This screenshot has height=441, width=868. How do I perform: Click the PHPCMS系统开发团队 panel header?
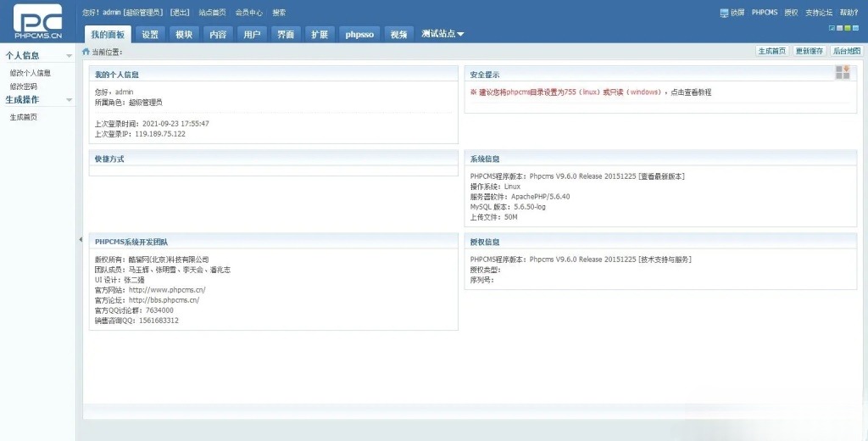click(x=274, y=242)
